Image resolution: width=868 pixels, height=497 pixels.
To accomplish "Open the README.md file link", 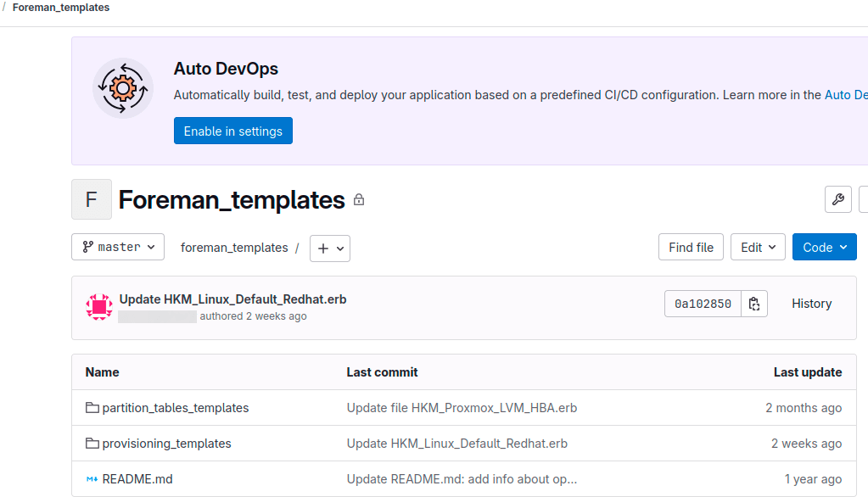I will (137, 479).
